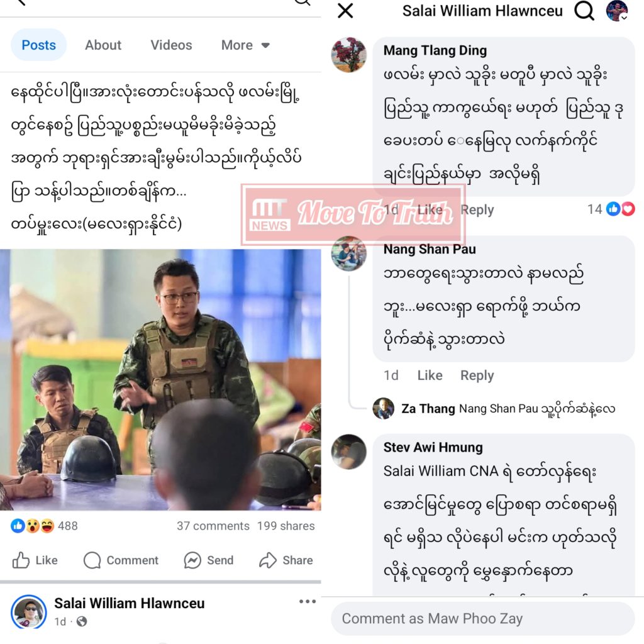
Task: Open three-dot options on next post
Action: tap(308, 601)
